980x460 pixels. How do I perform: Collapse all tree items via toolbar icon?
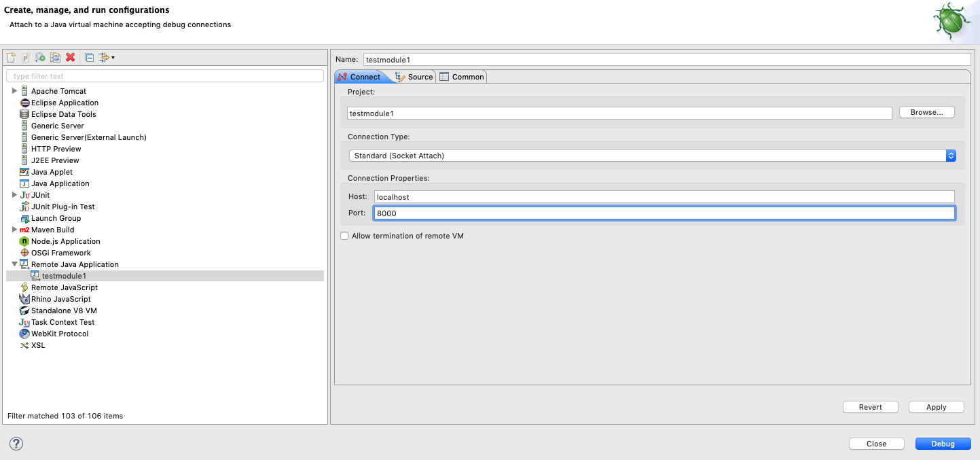point(89,58)
